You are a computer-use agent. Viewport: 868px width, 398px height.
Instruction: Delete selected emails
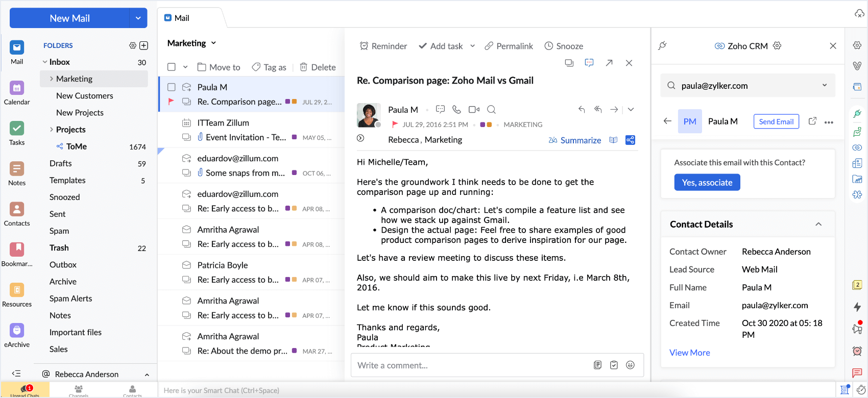pos(318,67)
